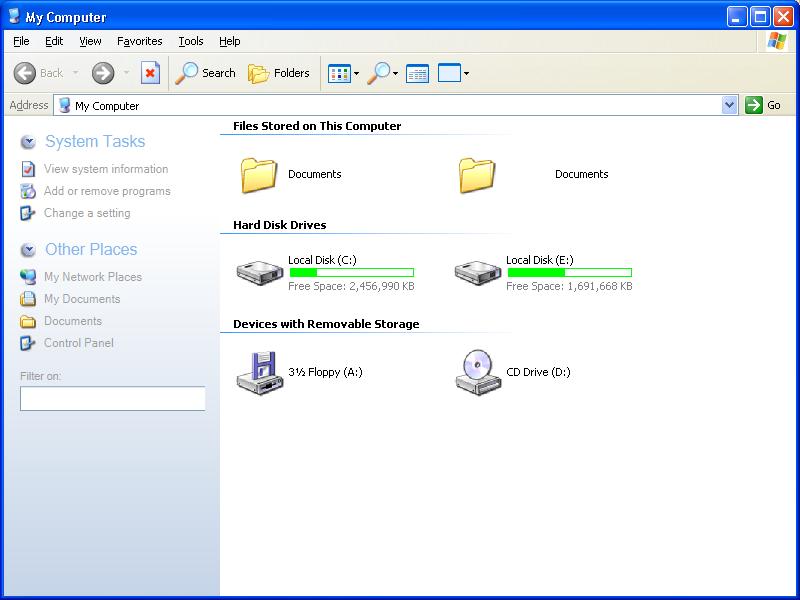800x600 pixels.
Task: Click the Local Disk (C:) usage bar
Action: click(351, 272)
